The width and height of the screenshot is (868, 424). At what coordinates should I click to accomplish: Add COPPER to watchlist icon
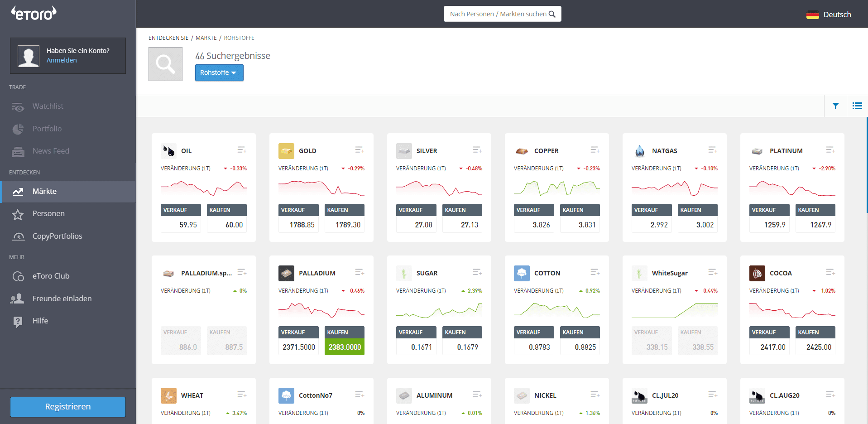click(595, 150)
